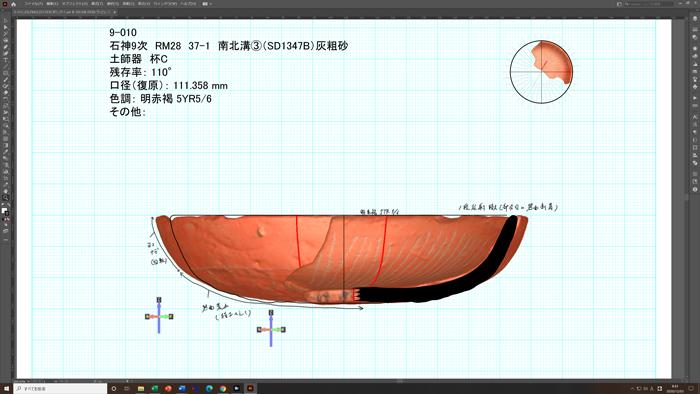Open Microsoft Edge from taskbar
Screen dimensions: 700x394
pos(209,389)
